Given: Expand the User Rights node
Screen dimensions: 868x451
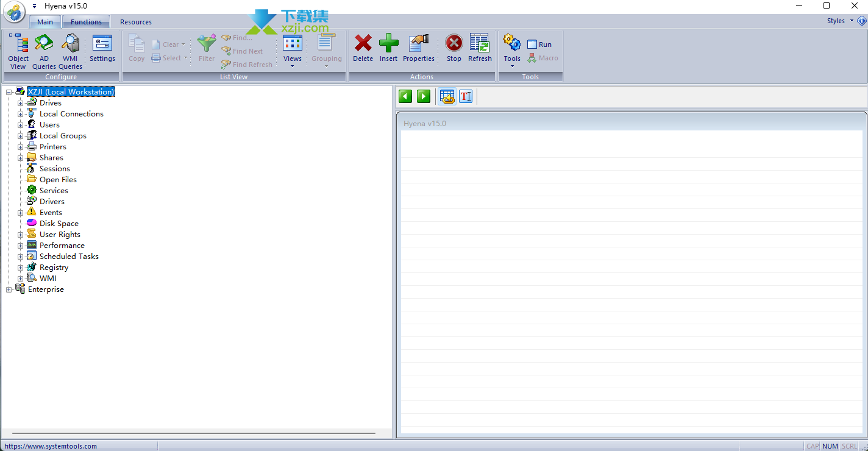Looking at the screenshot, I should 20,235.
